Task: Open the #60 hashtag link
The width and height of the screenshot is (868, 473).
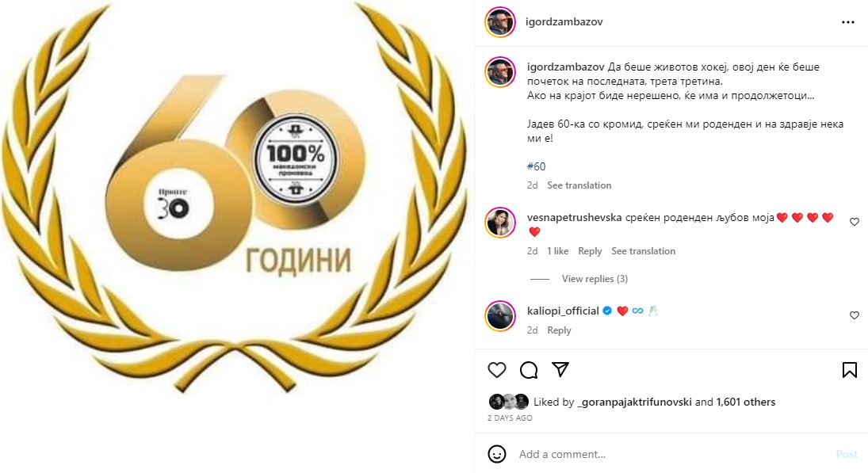Action: [x=537, y=166]
